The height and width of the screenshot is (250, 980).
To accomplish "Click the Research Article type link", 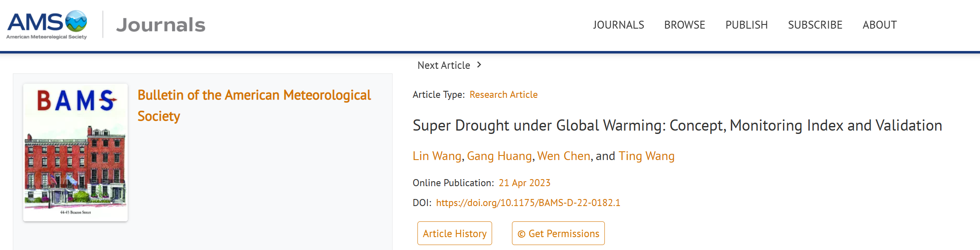I will (x=503, y=95).
